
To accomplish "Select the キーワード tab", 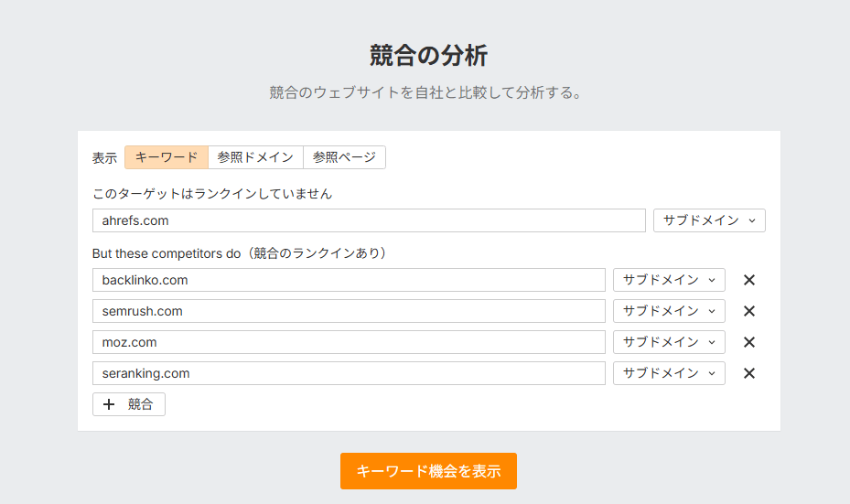I will [x=167, y=157].
